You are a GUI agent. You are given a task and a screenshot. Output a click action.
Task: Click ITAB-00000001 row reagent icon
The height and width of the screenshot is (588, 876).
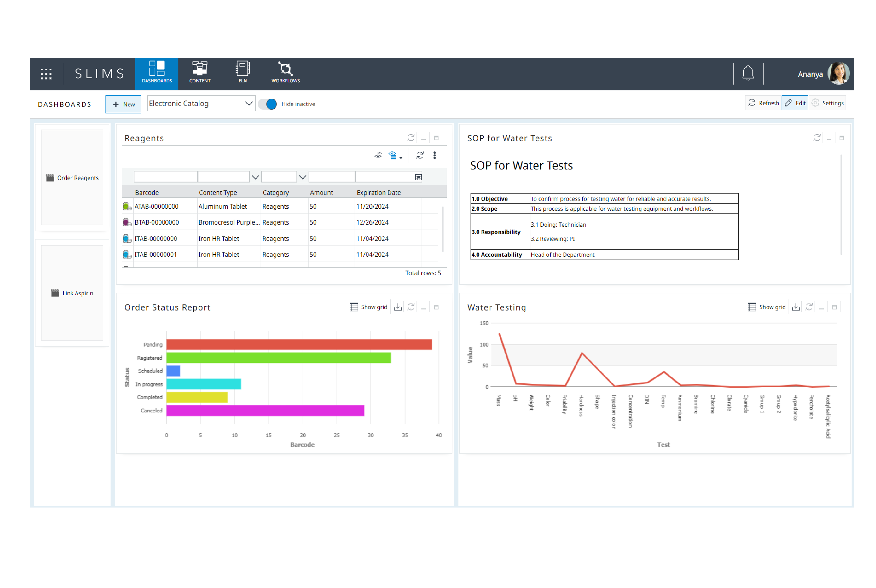point(127,254)
